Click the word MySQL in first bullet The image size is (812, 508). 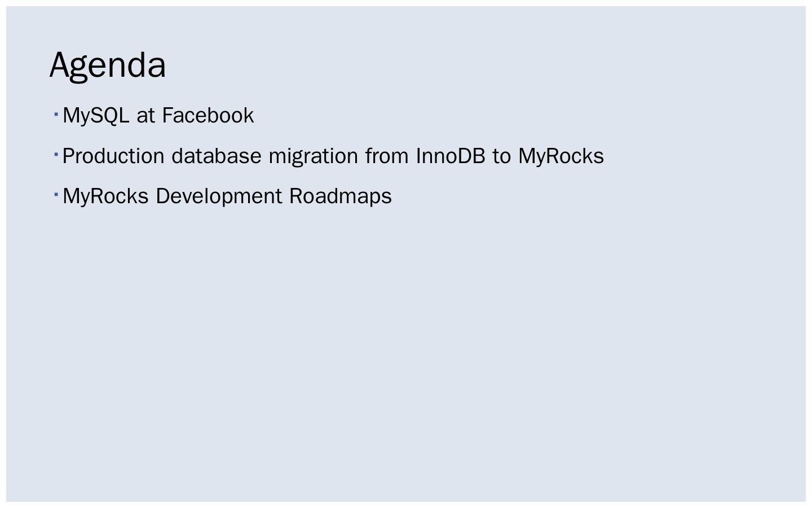[96, 116]
